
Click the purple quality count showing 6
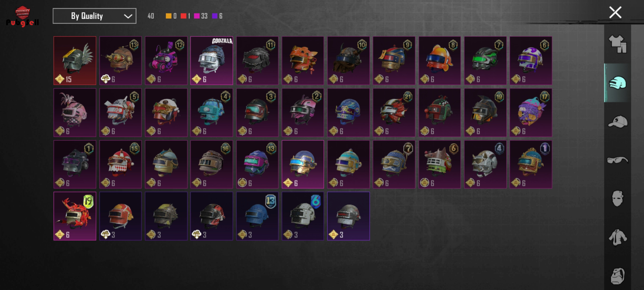pyautogui.click(x=217, y=16)
